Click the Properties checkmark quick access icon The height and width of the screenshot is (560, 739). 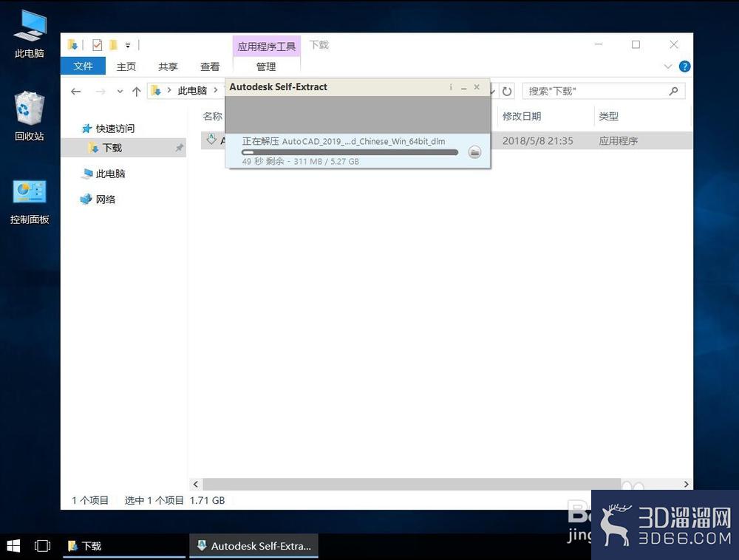(x=97, y=45)
